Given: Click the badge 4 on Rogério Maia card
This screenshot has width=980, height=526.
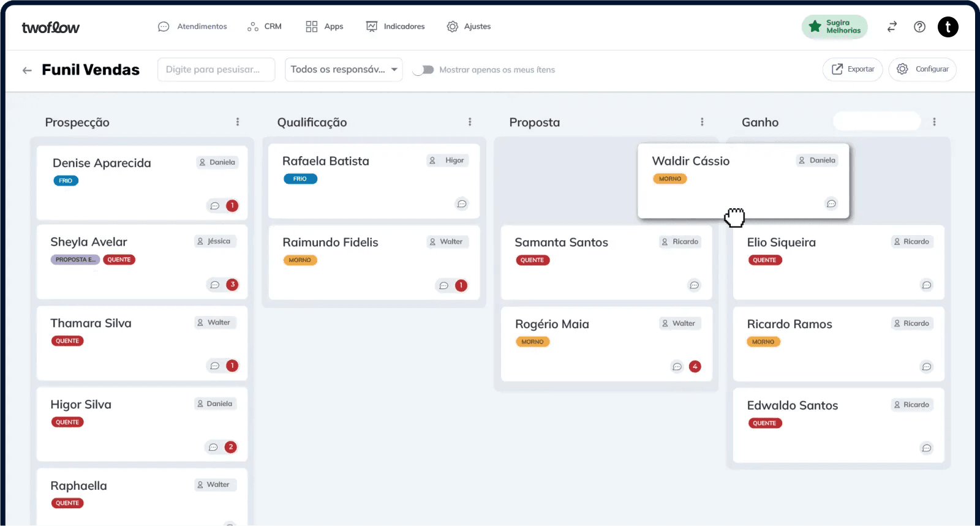Looking at the screenshot, I should pos(695,367).
